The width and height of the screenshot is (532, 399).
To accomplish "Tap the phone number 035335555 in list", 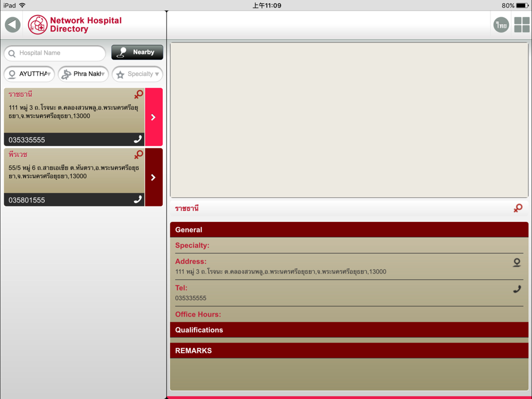I will 27,140.
